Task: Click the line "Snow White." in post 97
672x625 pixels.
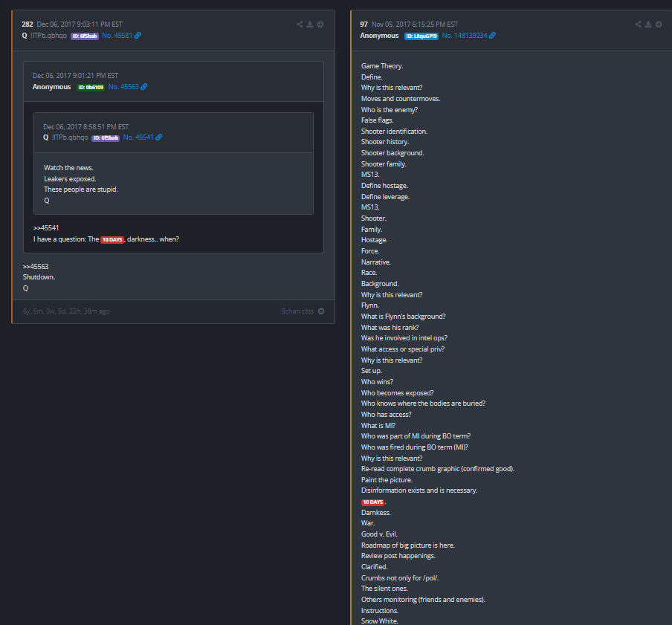Action: coord(380,621)
